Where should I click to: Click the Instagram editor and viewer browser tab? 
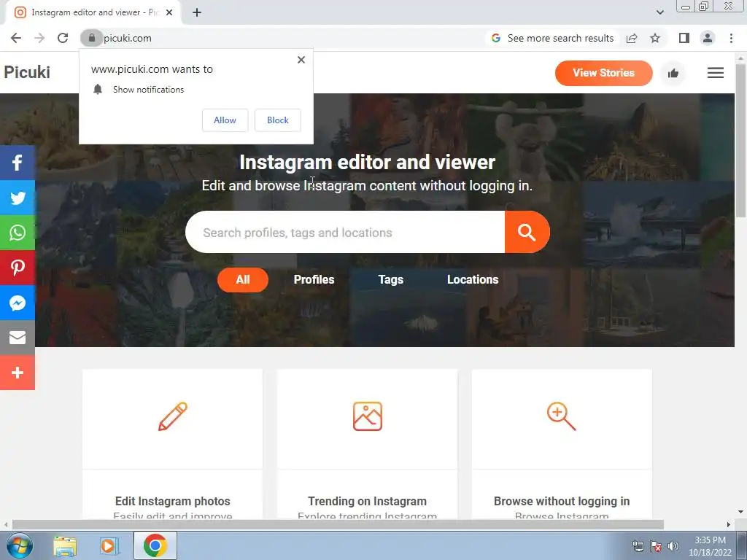pyautogui.click(x=93, y=12)
